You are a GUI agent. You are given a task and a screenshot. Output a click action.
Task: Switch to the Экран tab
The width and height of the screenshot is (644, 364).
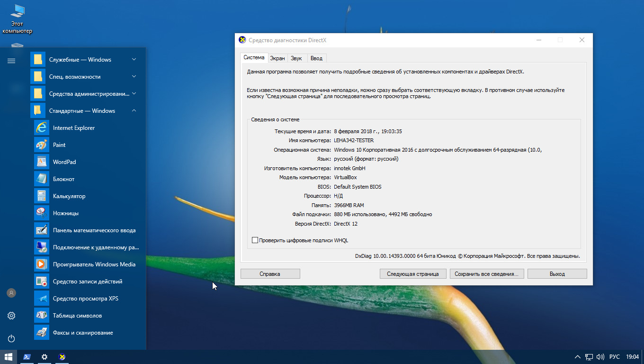point(277,58)
